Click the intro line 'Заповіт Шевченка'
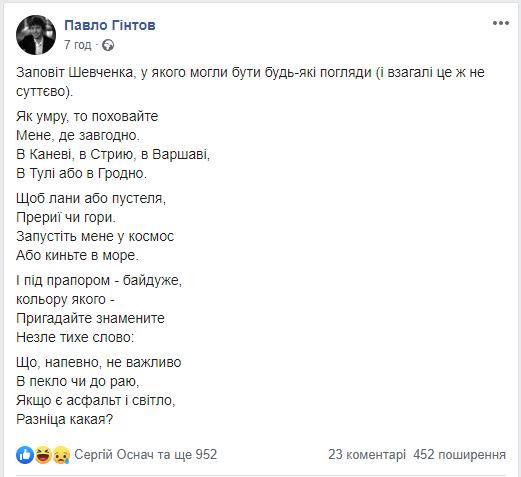 click(x=74, y=72)
